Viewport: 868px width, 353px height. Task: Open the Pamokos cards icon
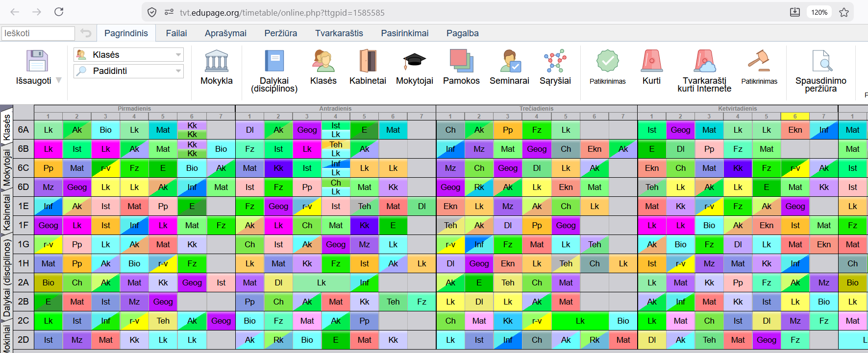tap(461, 62)
